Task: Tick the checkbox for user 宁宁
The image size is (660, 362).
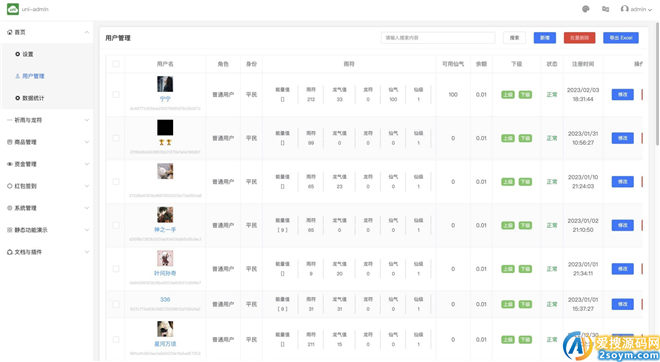Action: [116, 95]
